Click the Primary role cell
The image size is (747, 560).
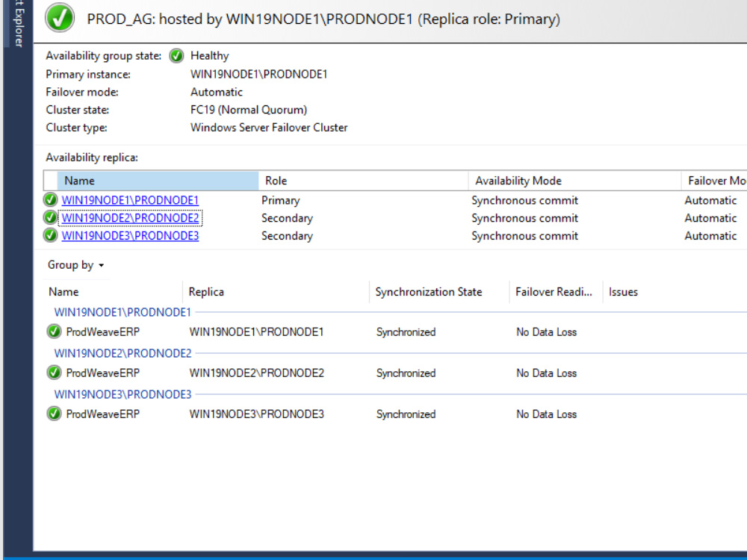click(x=281, y=200)
